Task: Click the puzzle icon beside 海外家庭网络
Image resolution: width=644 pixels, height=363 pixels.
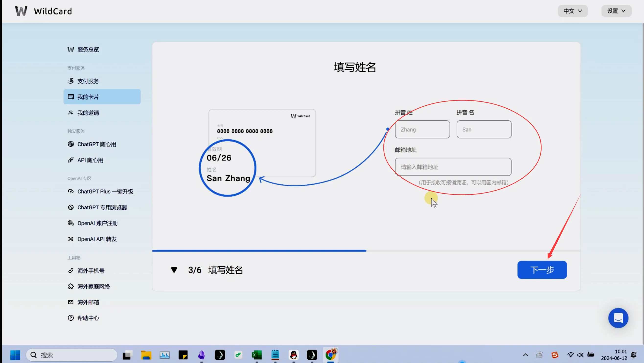Action: [x=71, y=286]
